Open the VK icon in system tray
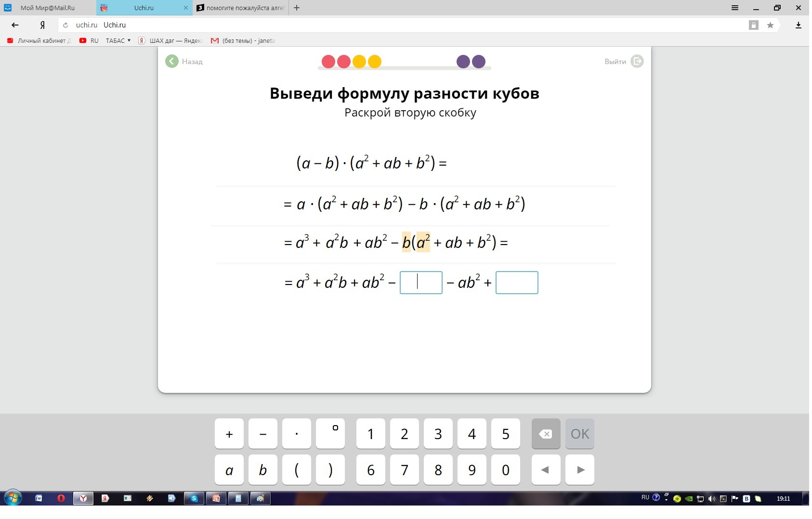 pyautogui.click(x=747, y=499)
